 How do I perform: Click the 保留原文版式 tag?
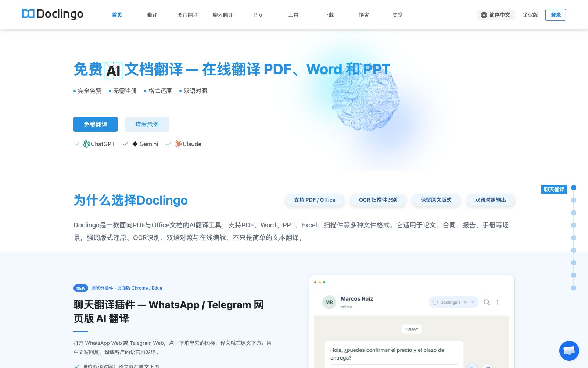tap(436, 200)
